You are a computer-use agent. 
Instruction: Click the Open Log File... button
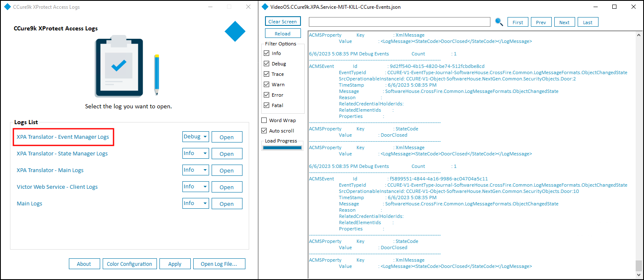coord(219,264)
